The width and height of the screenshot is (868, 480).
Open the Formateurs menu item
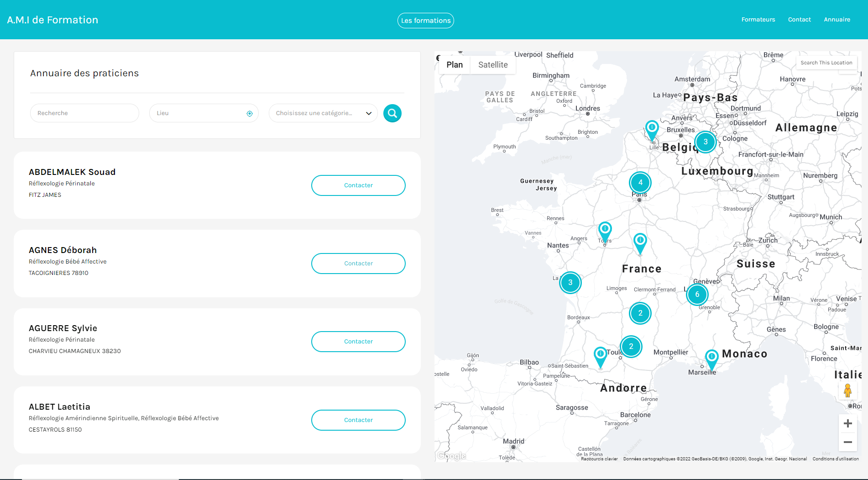click(x=758, y=20)
